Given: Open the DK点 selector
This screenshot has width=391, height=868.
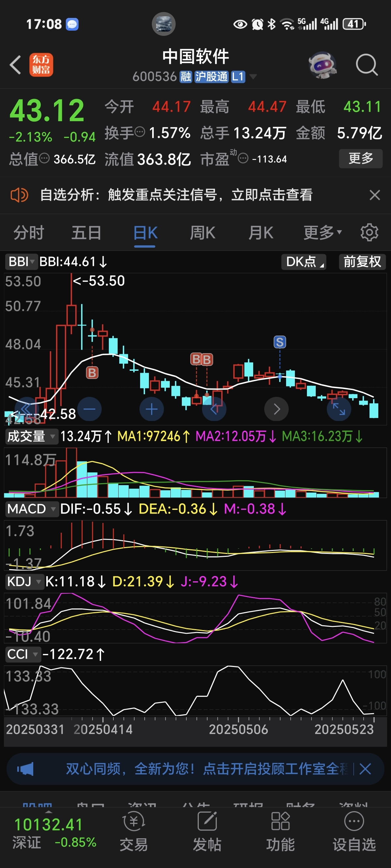Looking at the screenshot, I should pyautogui.click(x=304, y=262).
